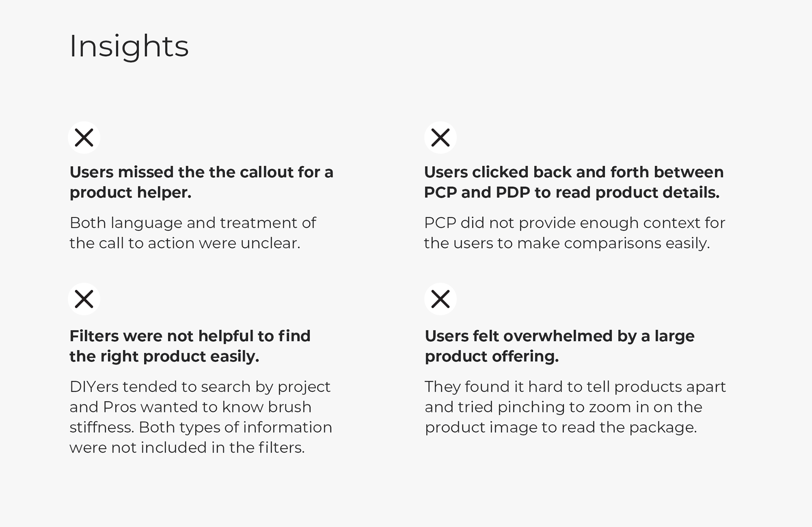Click heading 'Users missed the the callout'
This screenshot has height=527, width=812.
point(201,182)
